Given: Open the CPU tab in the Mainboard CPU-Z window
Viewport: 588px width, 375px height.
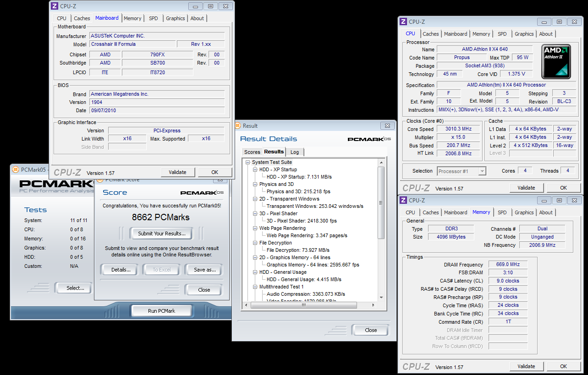Looking at the screenshot, I should point(62,18).
